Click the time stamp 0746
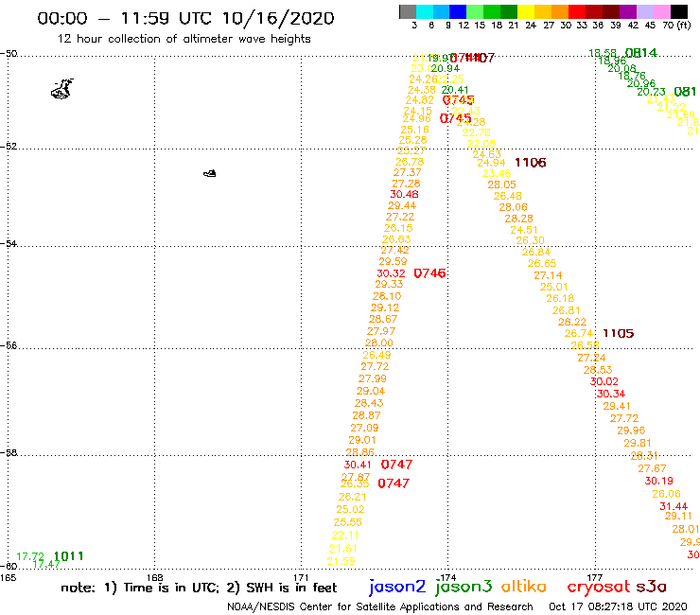 tap(429, 273)
